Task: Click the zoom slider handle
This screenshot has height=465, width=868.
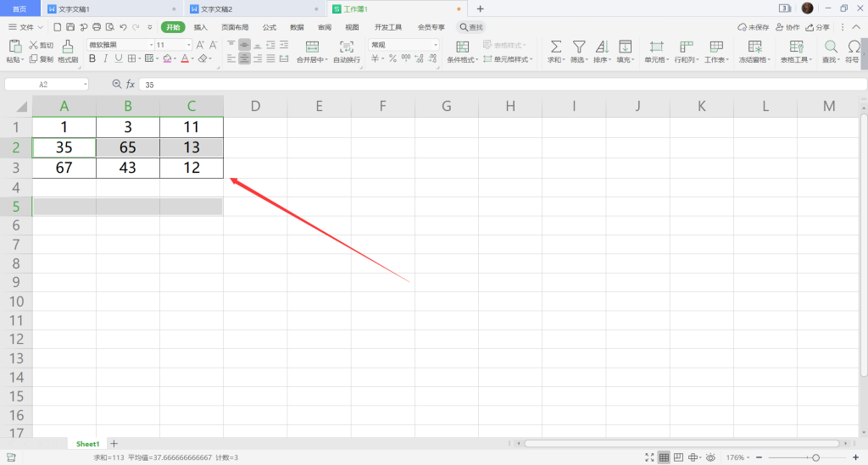Action: 816,457
